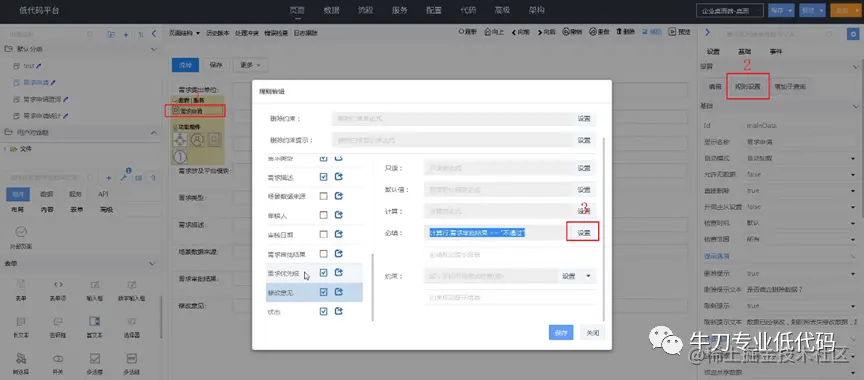Screen dimensions: 864x380
Task: Open the 数据 tab in component palette
Action: [46, 194]
